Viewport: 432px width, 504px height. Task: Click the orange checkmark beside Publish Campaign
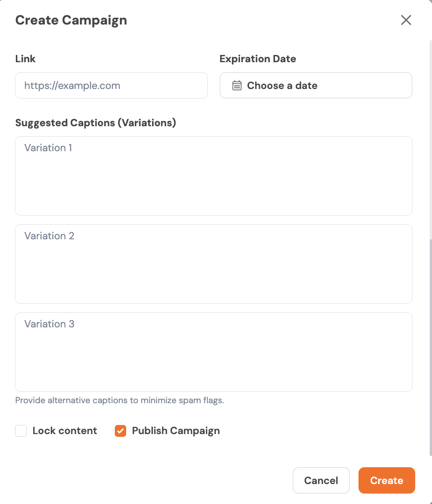point(120,431)
